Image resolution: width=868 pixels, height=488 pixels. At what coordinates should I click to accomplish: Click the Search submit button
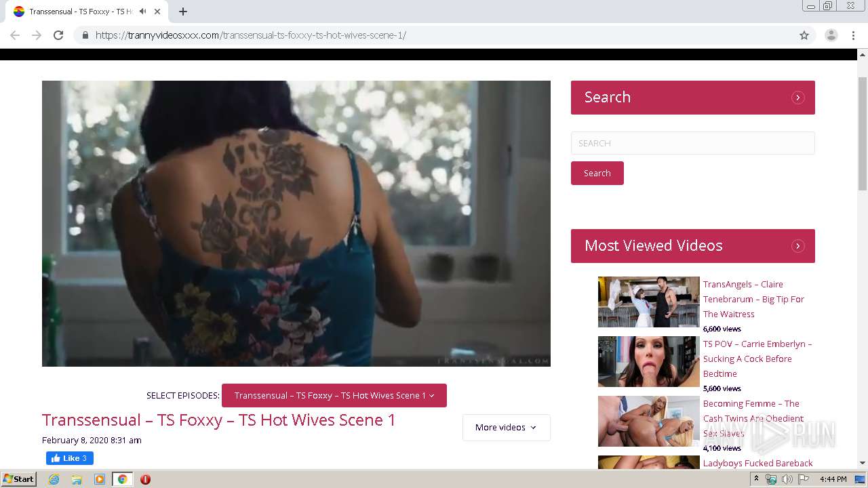pyautogui.click(x=597, y=174)
